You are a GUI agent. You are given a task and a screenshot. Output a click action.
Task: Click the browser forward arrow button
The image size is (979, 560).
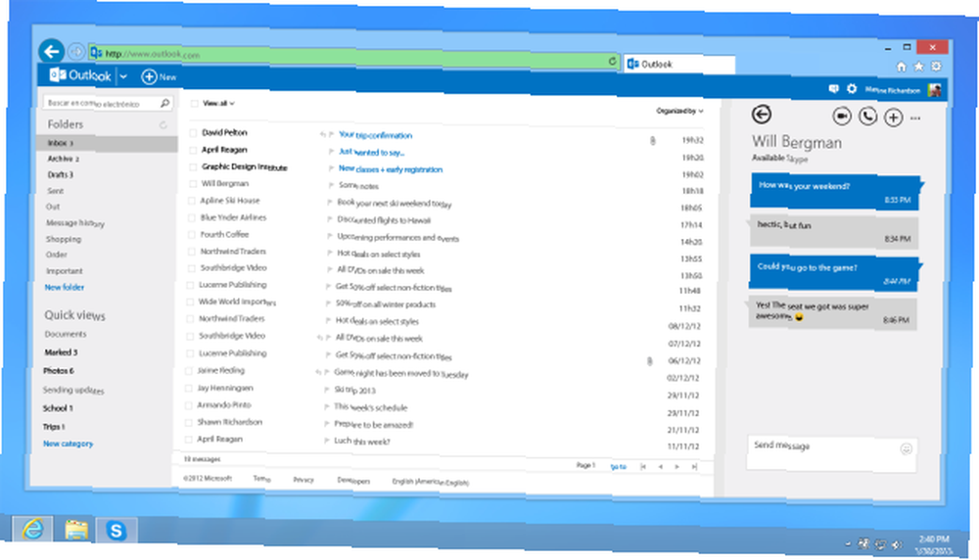click(x=76, y=52)
